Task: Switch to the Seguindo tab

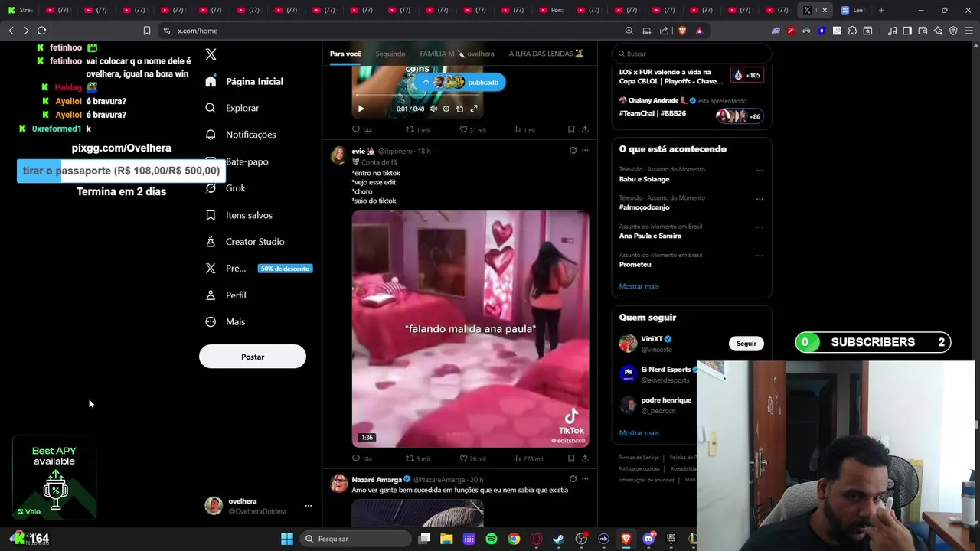Action: pos(390,54)
